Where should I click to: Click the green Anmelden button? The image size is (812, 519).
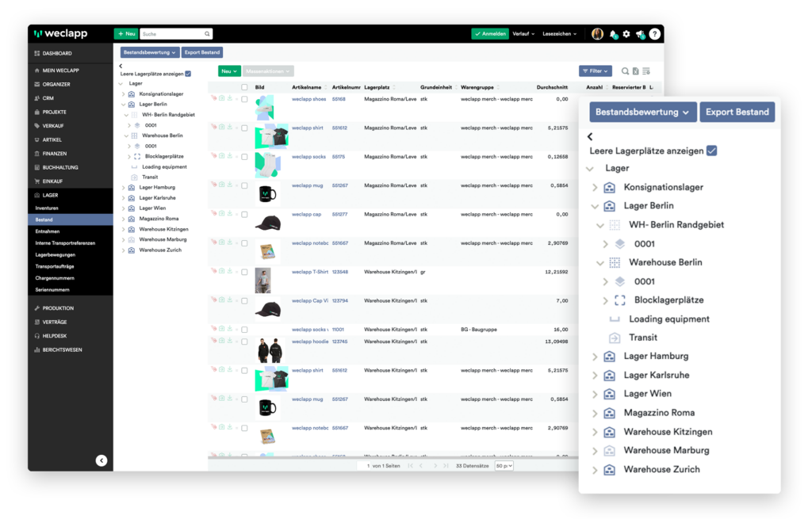pyautogui.click(x=490, y=33)
